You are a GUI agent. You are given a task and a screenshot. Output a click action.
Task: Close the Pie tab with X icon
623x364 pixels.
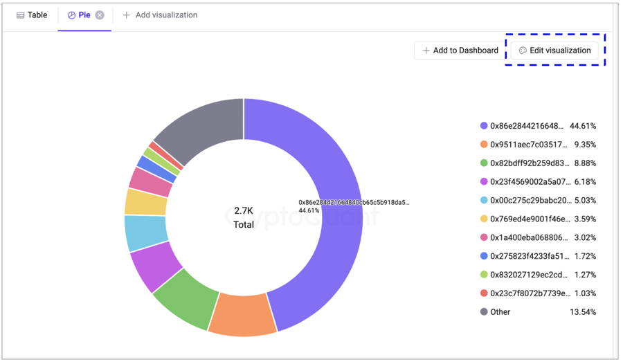tap(100, 15)
